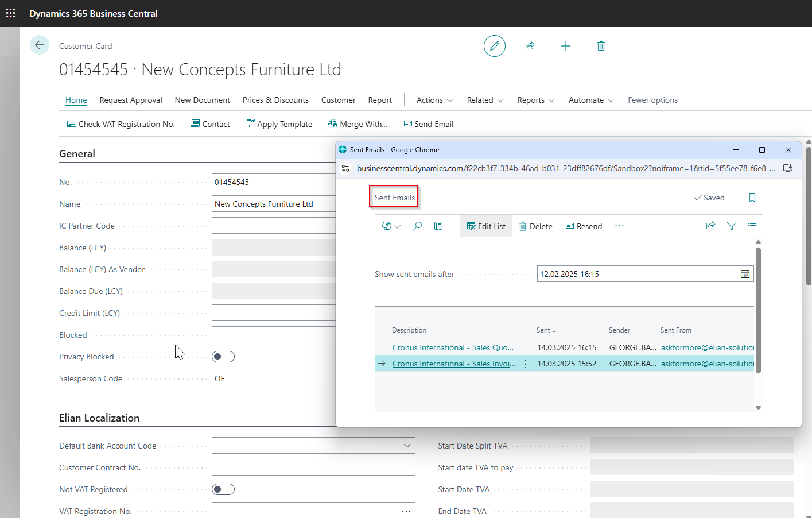The height and width of the screenshot is (518, 812).
Task: Click the view layout icon in Sent Emails toolbar
Action: coord(438,226)
